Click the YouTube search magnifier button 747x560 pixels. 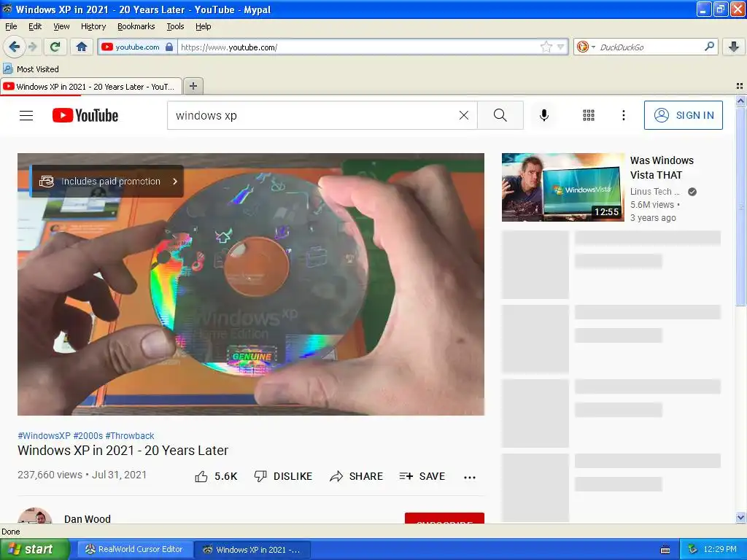[x=500, y=115]
